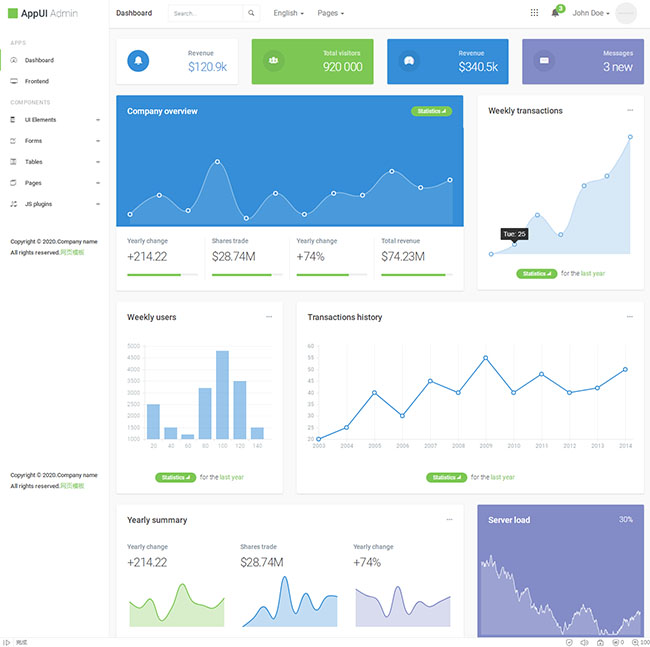Click Statistics button under Weekly users chart

(175, 477)
